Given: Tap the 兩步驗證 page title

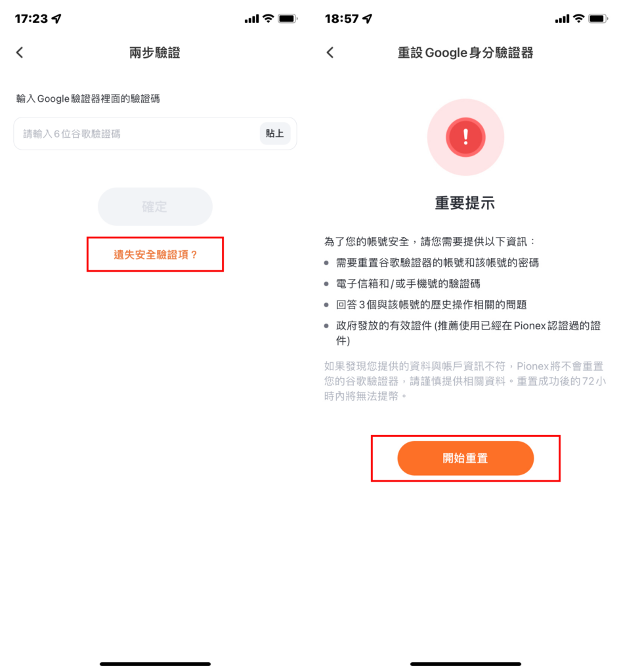Looking at the screenshot, I should (155, 52).
